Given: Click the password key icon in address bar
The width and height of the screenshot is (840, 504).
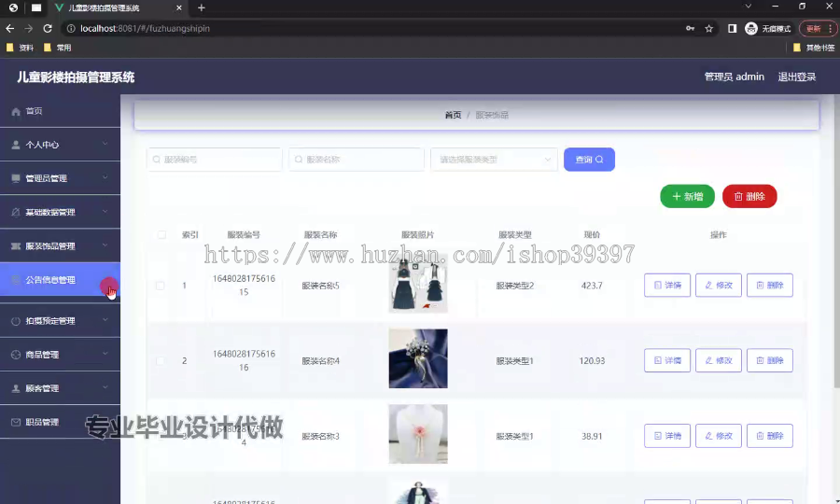Looking at the screenshot, I should tap(690, 28).
